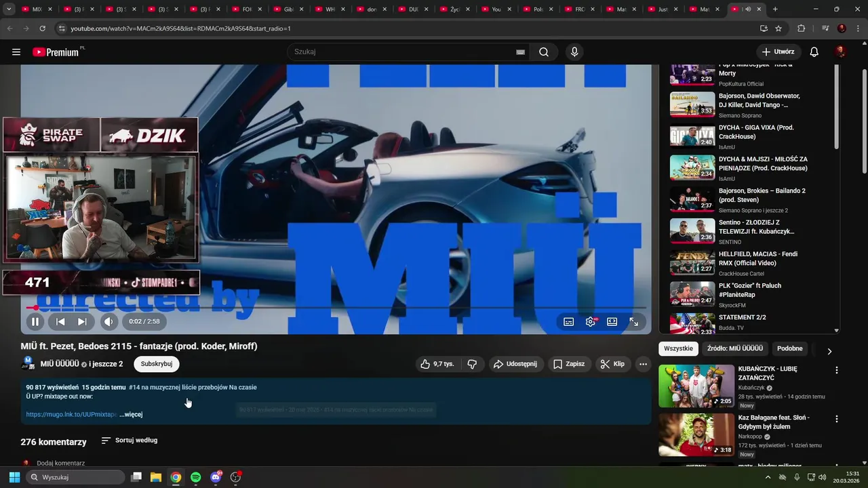Viewport: 868px width, 488px height.
Task: Go to YouTube Premium home logo
Action: tap(57, 52)
